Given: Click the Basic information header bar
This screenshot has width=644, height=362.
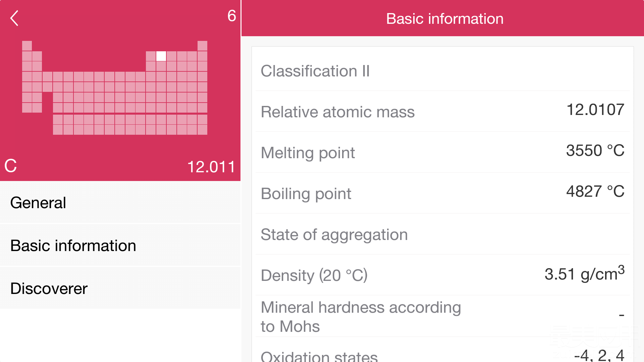Looking at the screenshot, I should coord(445,18).
